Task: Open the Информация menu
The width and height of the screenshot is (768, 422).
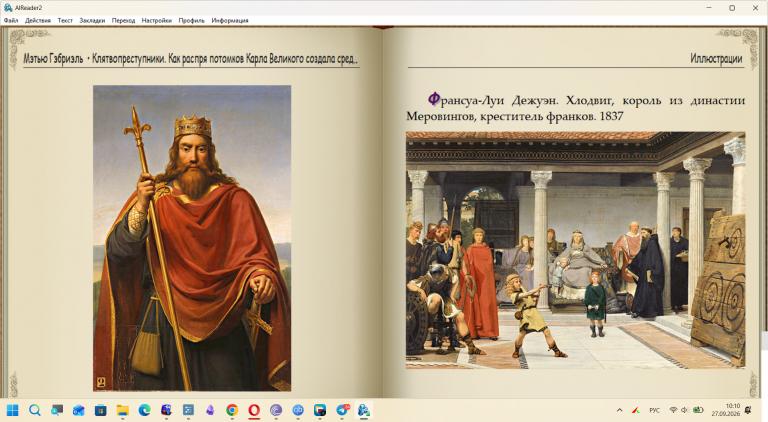Action: pos(230,21)
